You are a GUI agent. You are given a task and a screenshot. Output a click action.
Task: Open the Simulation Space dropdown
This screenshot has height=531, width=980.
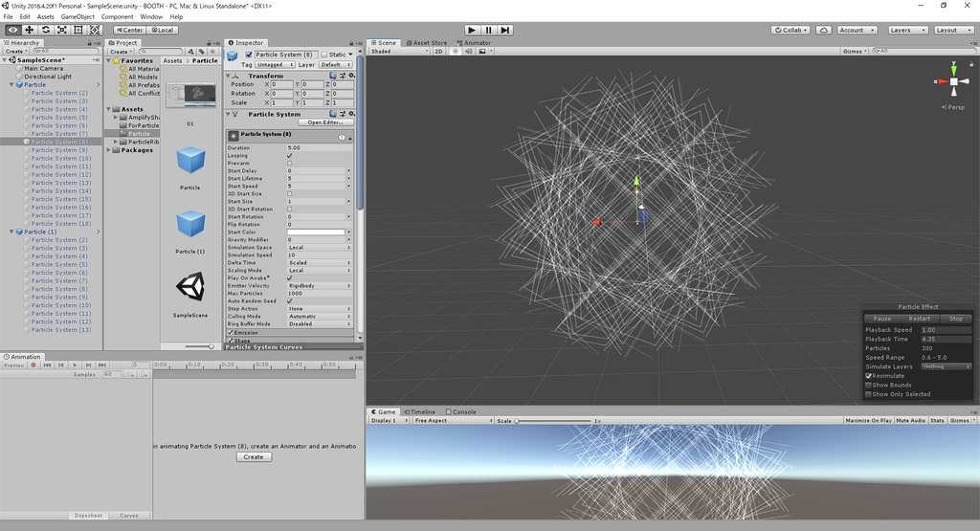pyautogui.click(x=318, y=248)
